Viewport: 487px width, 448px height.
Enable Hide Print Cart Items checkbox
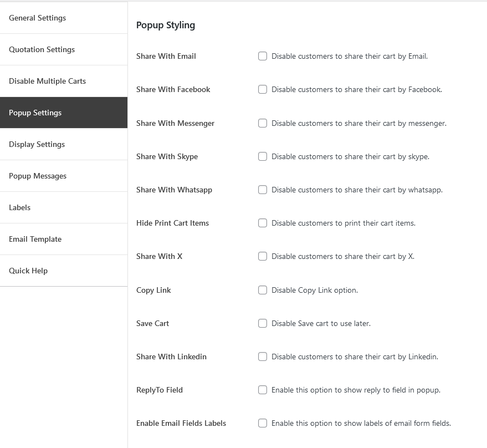[263, 223]
